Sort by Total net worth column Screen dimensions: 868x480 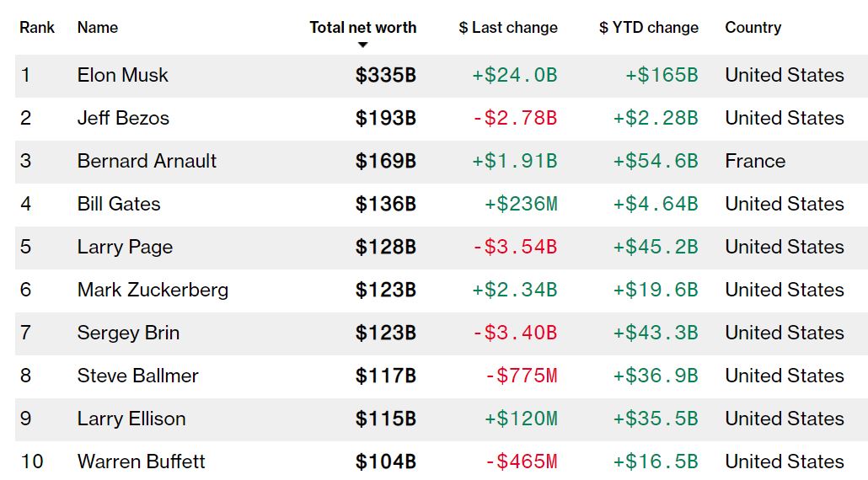tap(362, 27)
